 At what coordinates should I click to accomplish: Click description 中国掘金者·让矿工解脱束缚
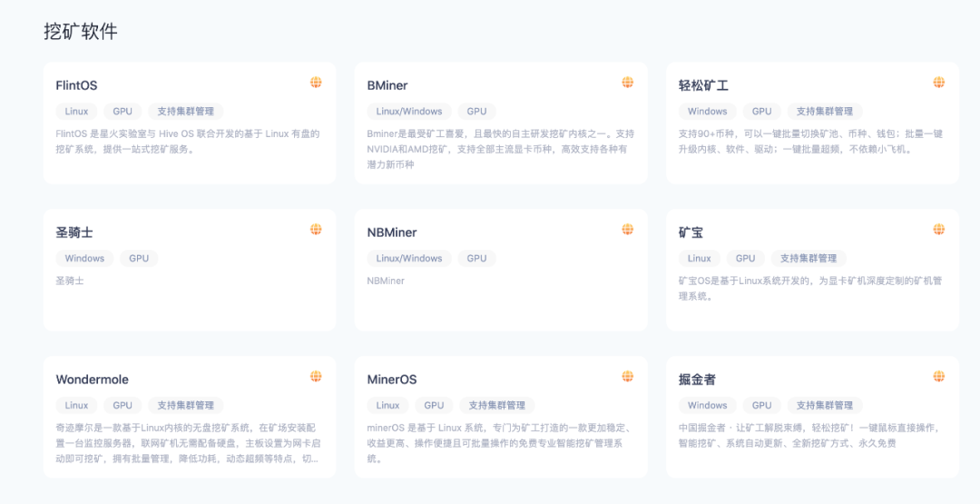click(810, 436)
